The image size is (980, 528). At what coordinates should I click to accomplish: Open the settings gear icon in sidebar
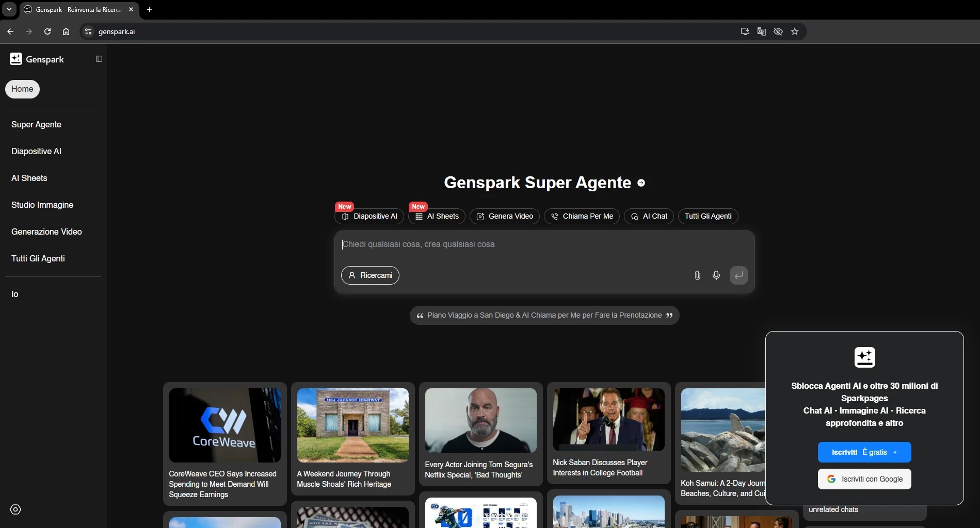(15, 509)
